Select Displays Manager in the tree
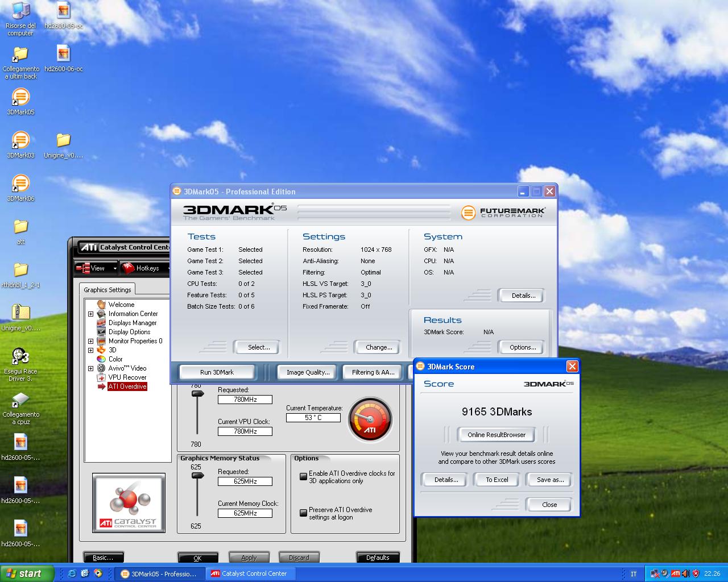The height and width of the screenshot is (582, 728). [x=133, y=323]
